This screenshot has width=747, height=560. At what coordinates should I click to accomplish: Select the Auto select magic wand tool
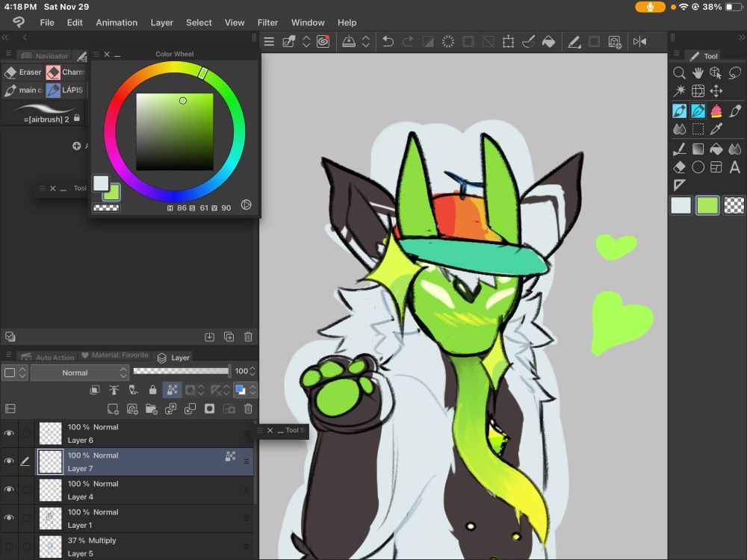click(679, 91)
